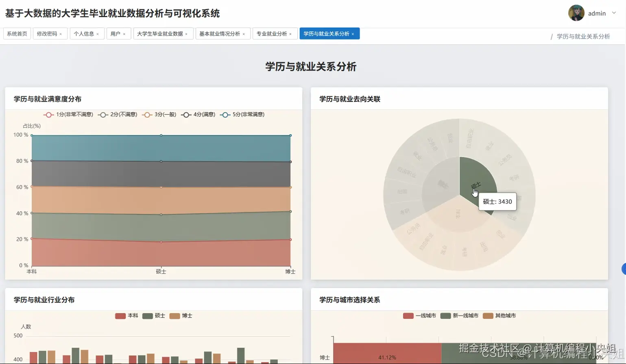Open the 基本就业情况分析 tab
The image size is (626, 364).
click(x=220, y=33)
